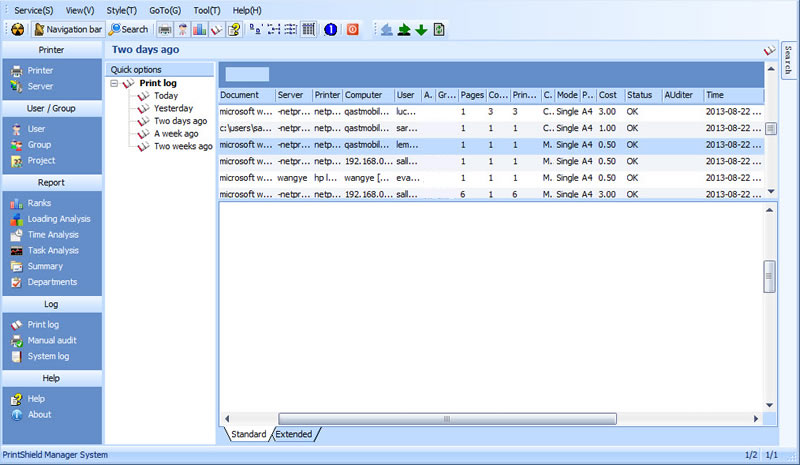Open the GoTo(G) menu
800x465 pixels.
[x=165, y=11]
